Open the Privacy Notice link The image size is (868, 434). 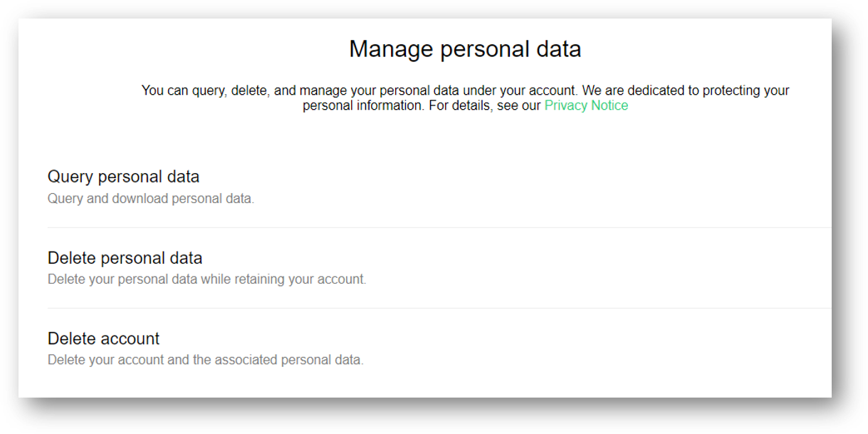point(586,105)
